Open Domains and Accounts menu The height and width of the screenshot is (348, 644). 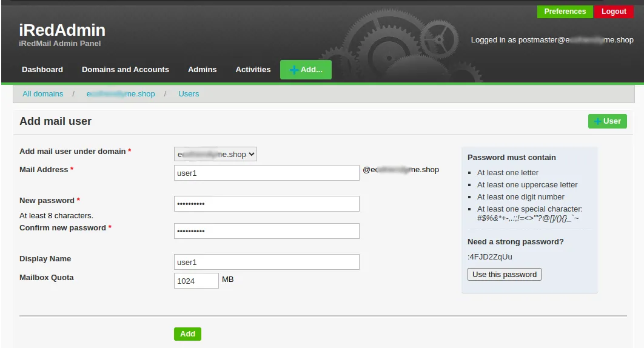pos(126,70)
